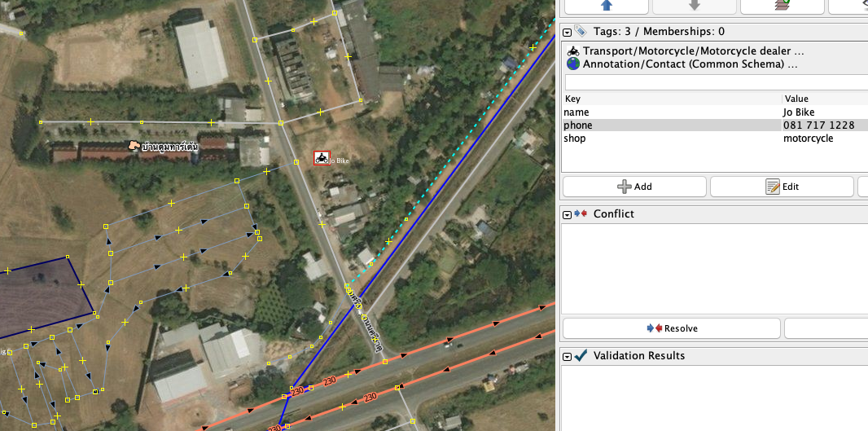Toggle layer visibility eye button
The height and width of the screenshot is (431, 868).
848,6
